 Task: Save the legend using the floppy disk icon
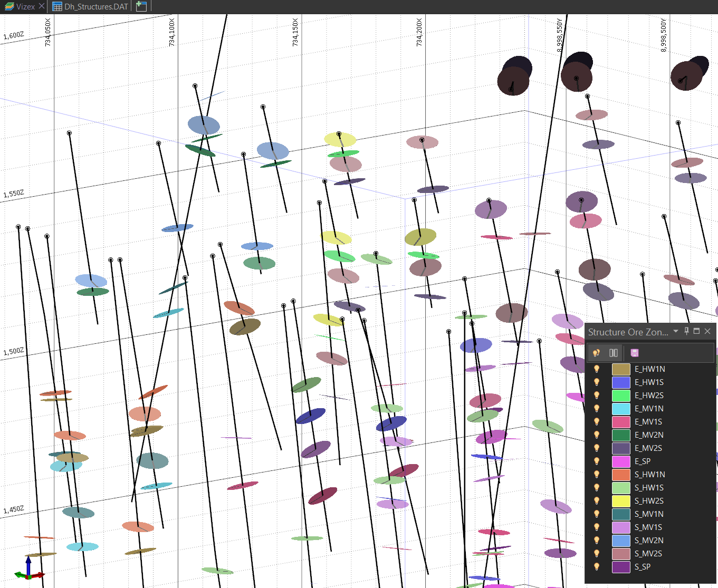635,353
